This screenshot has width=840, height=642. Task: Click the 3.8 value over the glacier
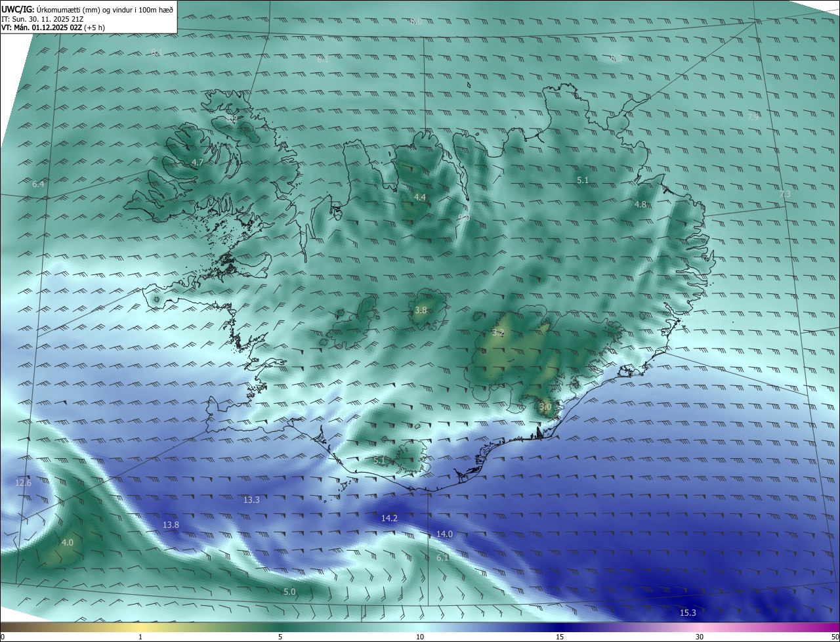pos(421,310)
